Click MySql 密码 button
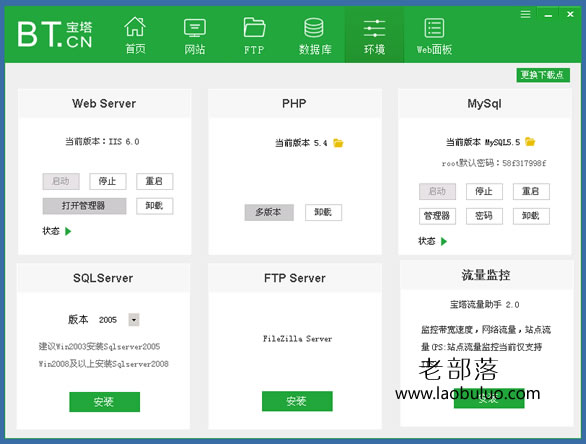The image size is (586, 444). (484, 216)
